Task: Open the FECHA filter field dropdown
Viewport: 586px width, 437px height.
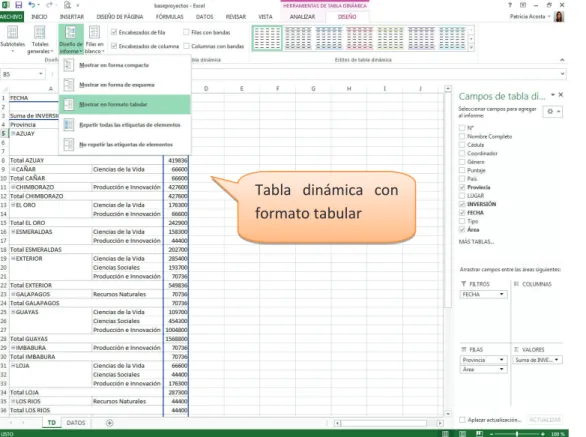Action: pyautogui.click(x=502, y=294)
